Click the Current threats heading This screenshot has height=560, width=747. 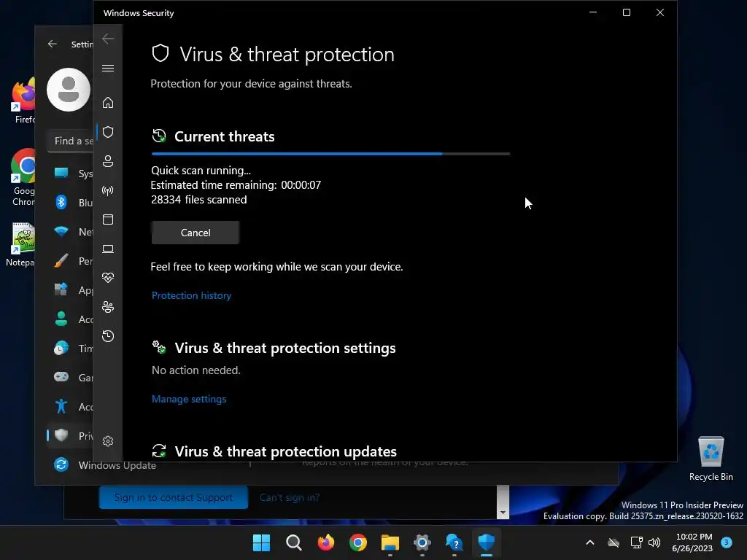tap(225, 136)
